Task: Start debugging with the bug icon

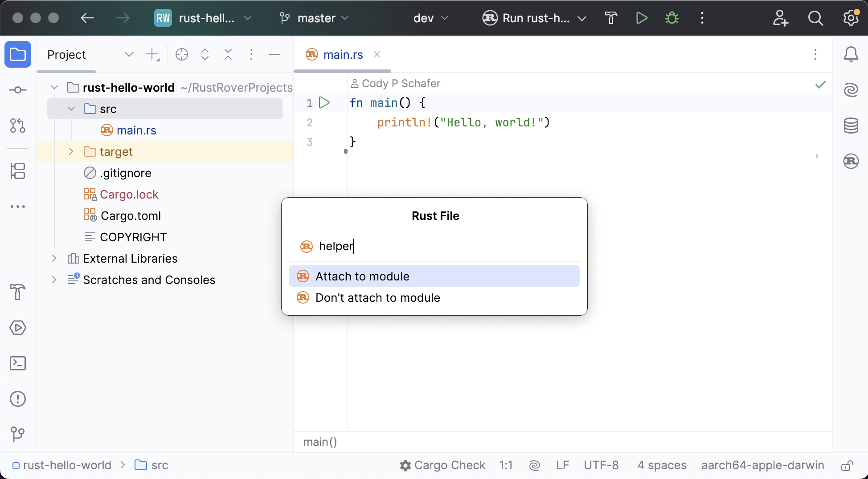Action: coord(671,18)
